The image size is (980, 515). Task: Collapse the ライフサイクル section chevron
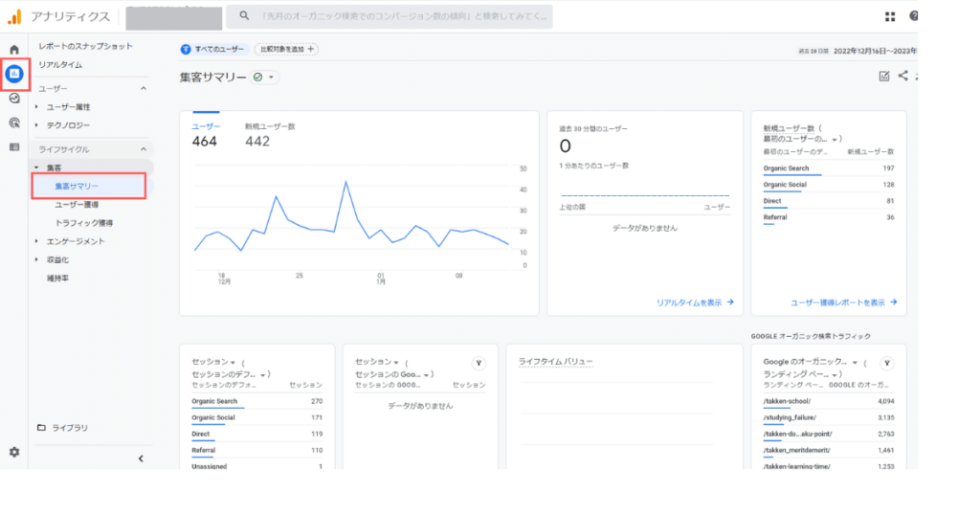[144, 148]
